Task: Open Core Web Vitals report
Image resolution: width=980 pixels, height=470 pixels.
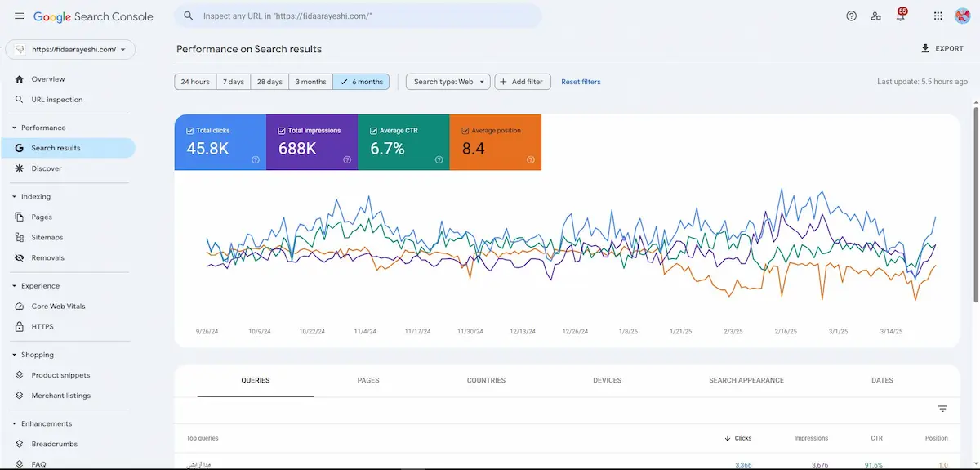Action: (x=58, y=307)
